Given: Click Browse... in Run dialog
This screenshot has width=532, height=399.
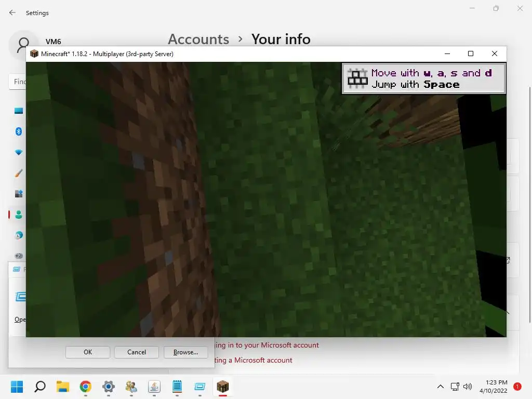Looking at the screenshot, I should (x=185, y=352).
